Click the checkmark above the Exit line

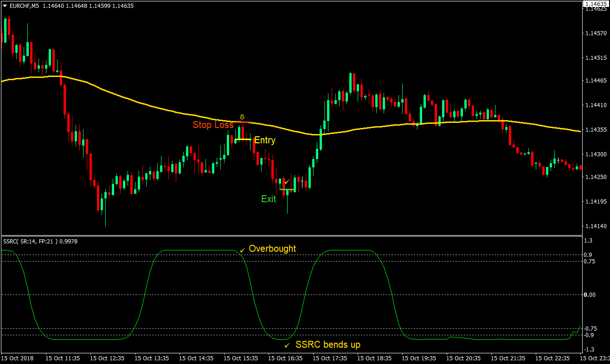pos(287,181)
